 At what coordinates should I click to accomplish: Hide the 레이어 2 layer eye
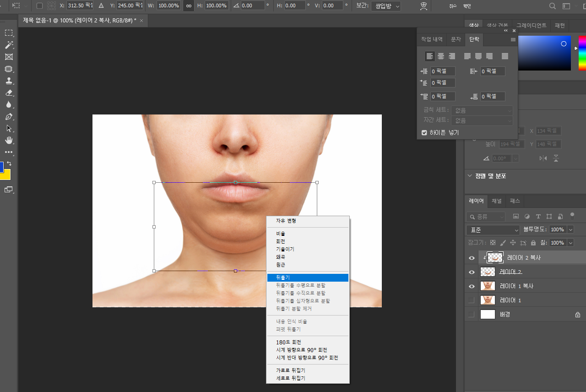pyautogui.click(x=472, y=272)
